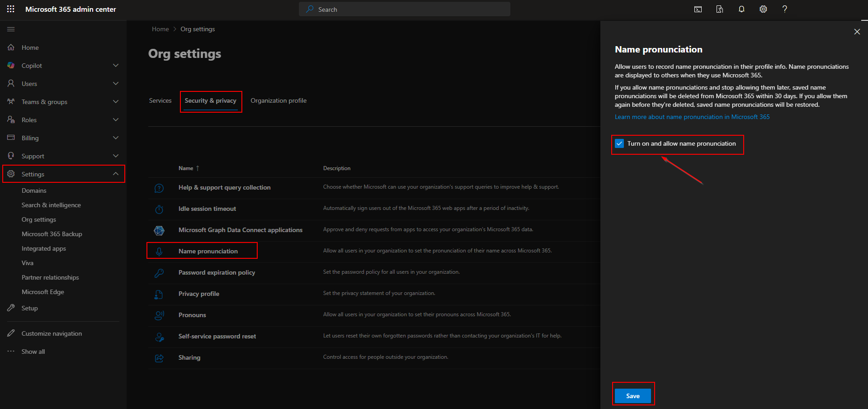Open the app launcher waffle icon
868x409 pixels.
(x=11, y=9)
